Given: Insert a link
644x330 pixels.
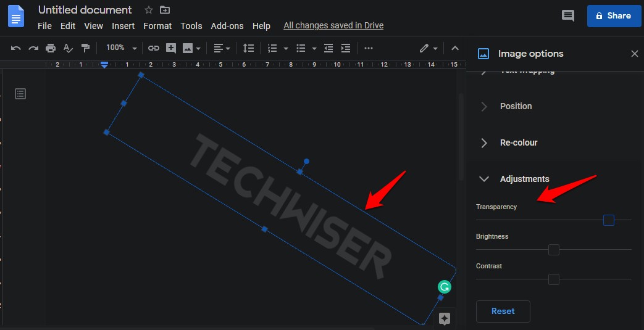Looking at the screenshot, I should (154, 49).
